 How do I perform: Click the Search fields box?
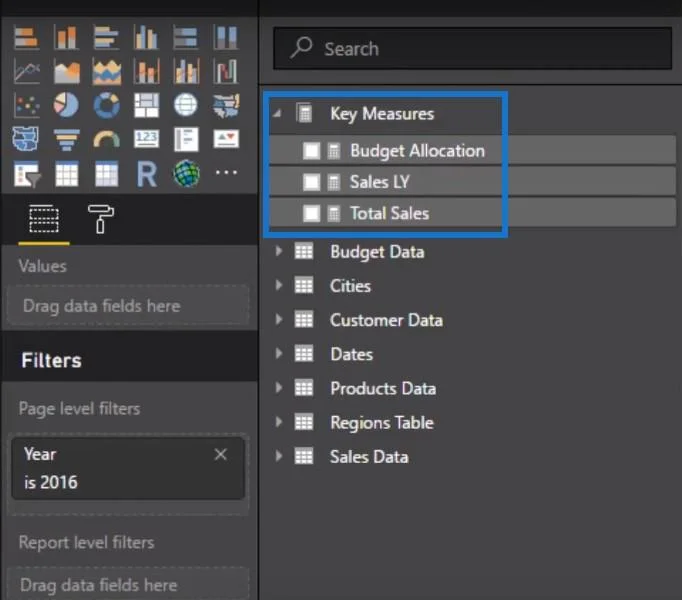(472, 48)
